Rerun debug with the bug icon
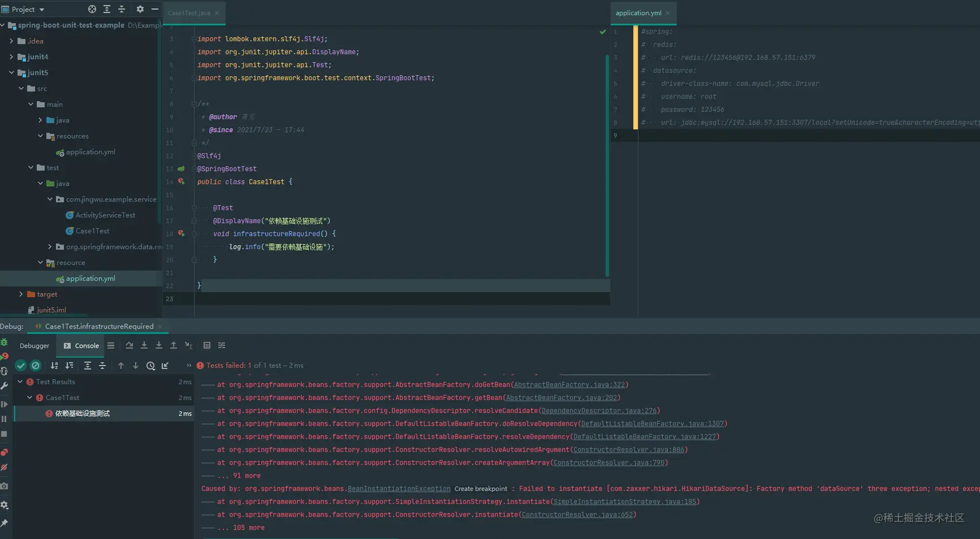 [4, 342]
